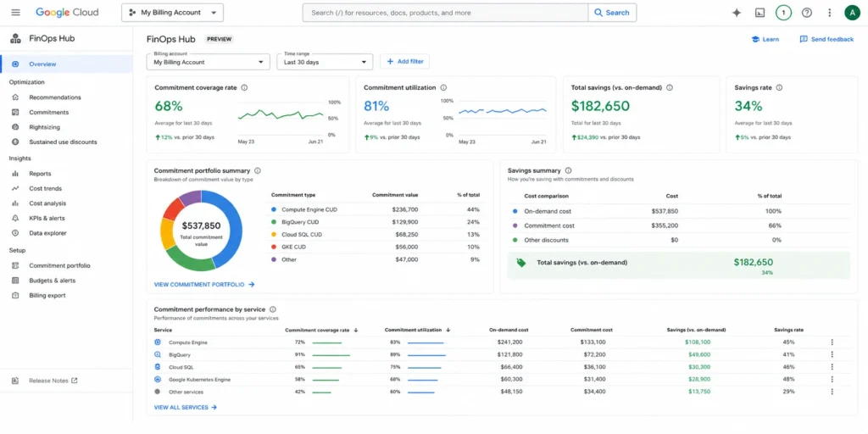Click the Gemini sparkle icon in top bar
This screenshot has width=868, height=434.
737,13
